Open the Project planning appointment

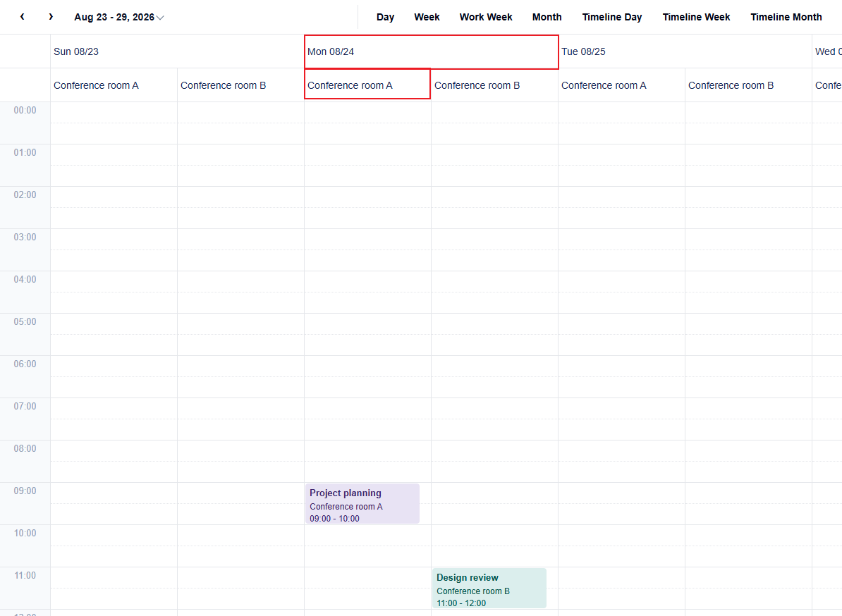point(362,504)
